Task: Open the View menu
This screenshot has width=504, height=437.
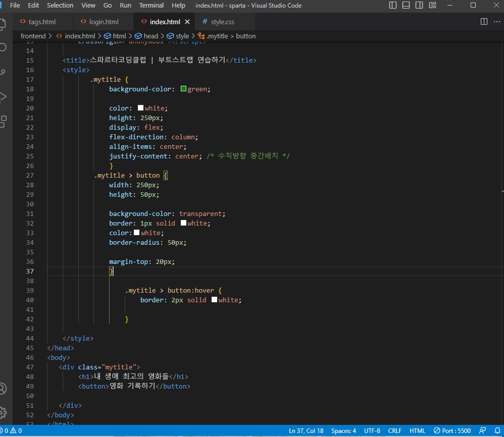Action: 88,5
